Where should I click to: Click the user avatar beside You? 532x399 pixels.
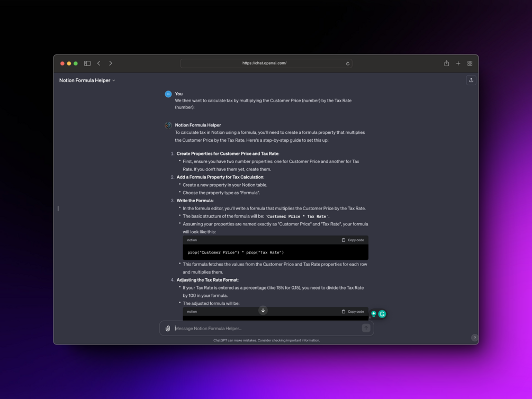(168, 94)
